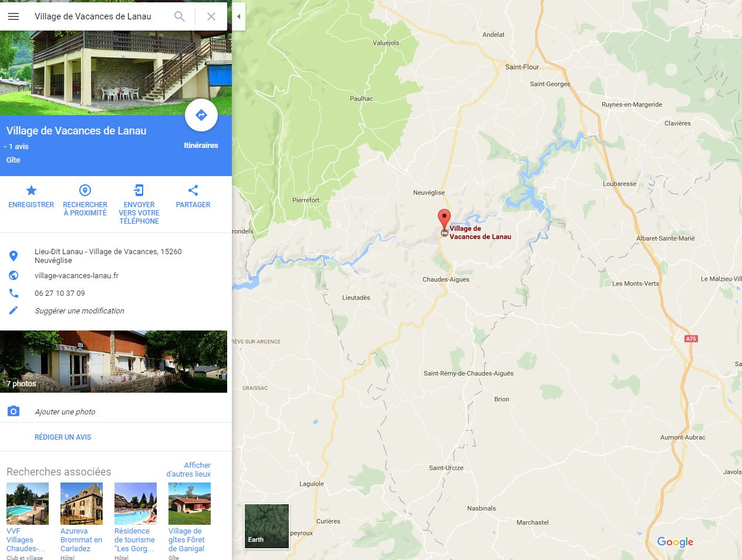This screenshot has height=560, width=742.
Task: Switch map to Earth view
Action: coord(267,526)
